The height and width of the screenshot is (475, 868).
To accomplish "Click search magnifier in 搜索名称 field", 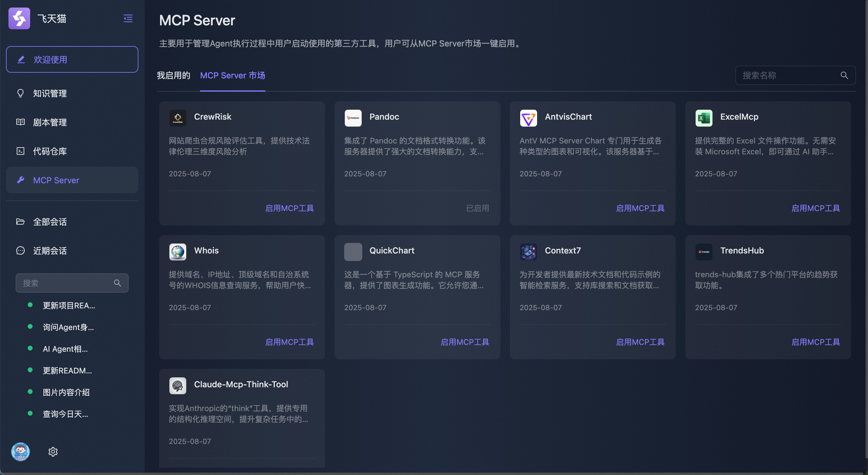I will coord(844,75).
